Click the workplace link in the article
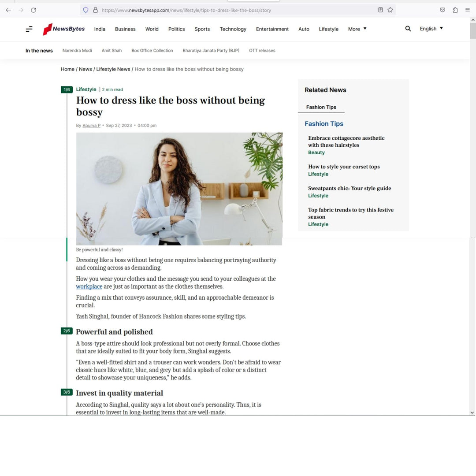 pyautogui.click(x=89, y=286)
